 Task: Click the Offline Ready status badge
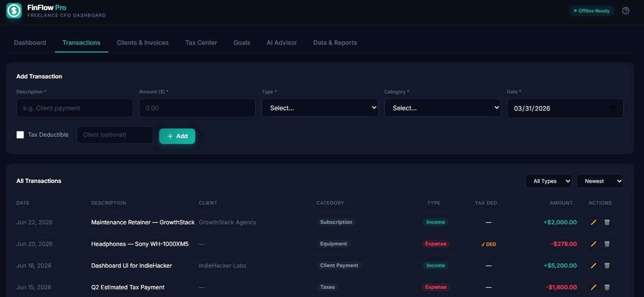[x=592, y=10]
